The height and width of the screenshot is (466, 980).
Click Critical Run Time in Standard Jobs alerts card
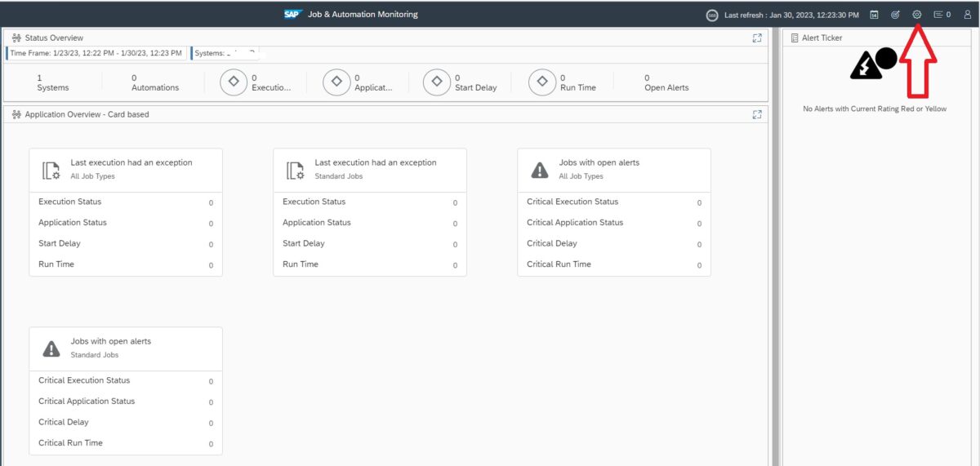(126, 443)
